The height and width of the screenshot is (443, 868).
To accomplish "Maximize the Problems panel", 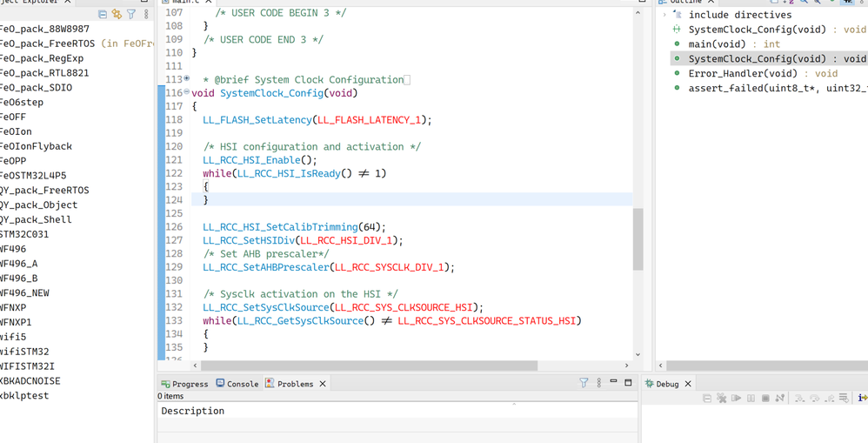I will (x=628, y=383).
